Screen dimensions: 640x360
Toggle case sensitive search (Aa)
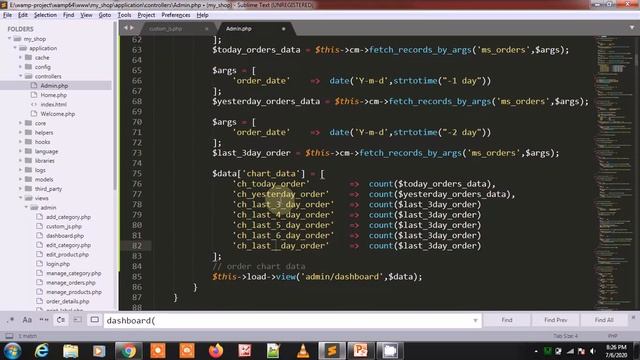point(27,320)
